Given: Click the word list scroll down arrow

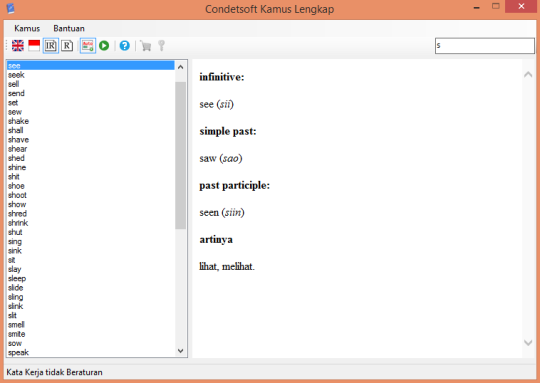Looking at the screenshot, I should (180, 351).
